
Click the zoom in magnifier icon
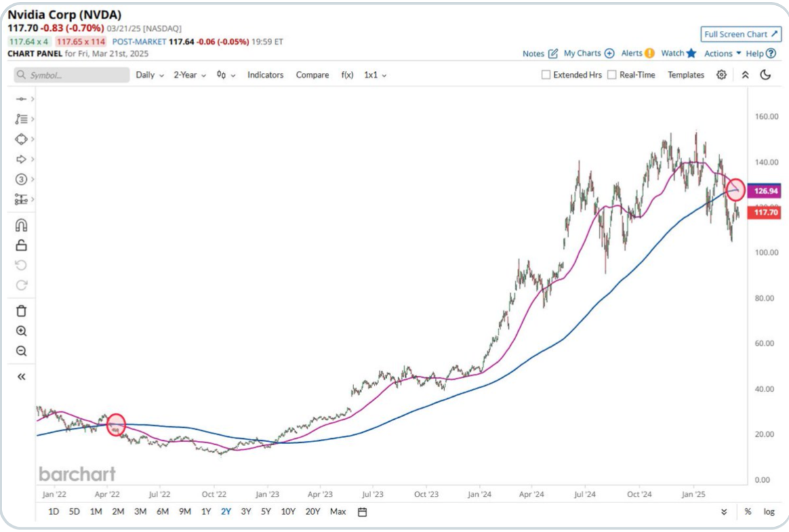pyautogui.click(x=21, y=331)
